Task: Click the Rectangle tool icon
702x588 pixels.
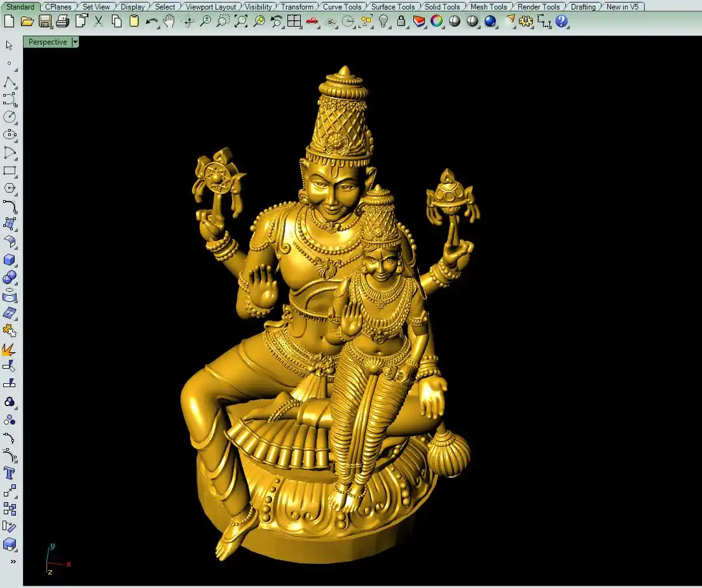Action: (x=10, y=170)
